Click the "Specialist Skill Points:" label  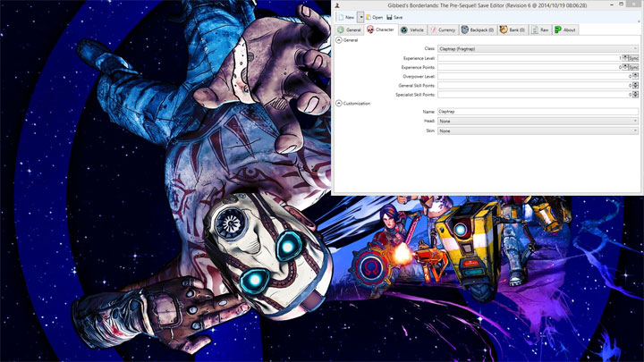415,95
